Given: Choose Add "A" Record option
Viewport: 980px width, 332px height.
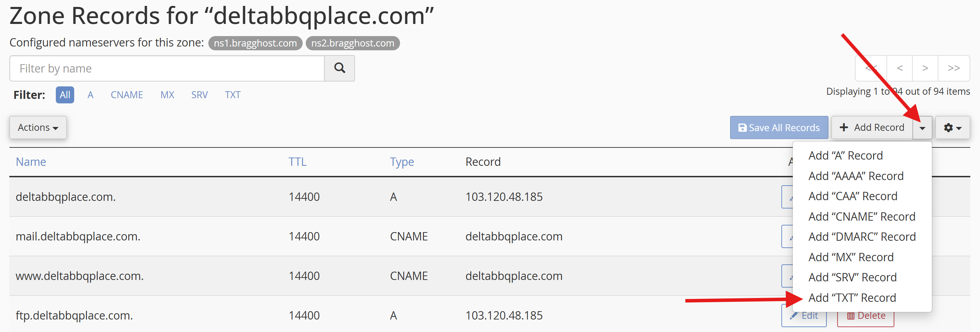Looking at the screenshot, I should click(845, 156).
